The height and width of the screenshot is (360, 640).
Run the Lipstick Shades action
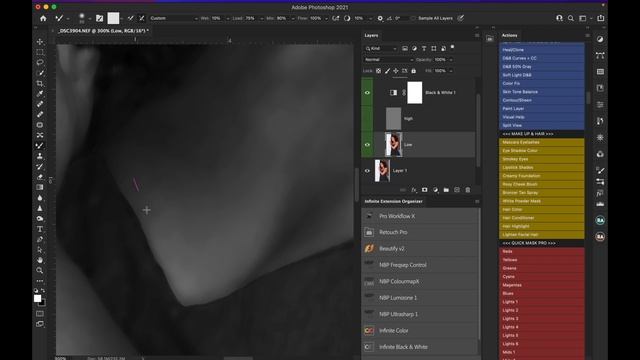click(542, 167)
